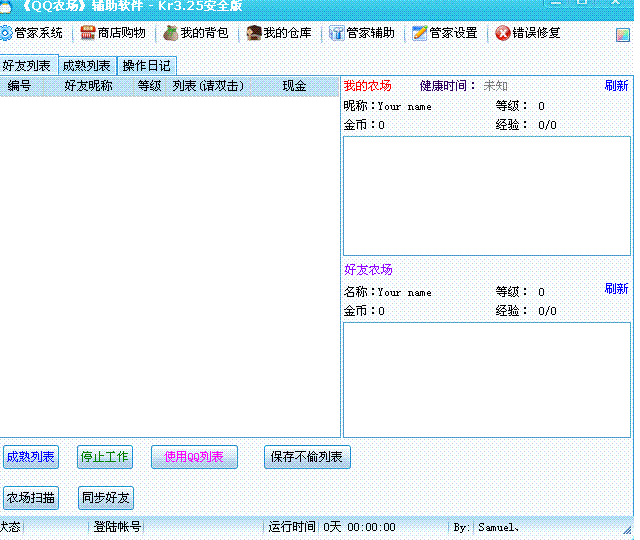
Task: Click the 同步好友 button
Action: (106, 498)
